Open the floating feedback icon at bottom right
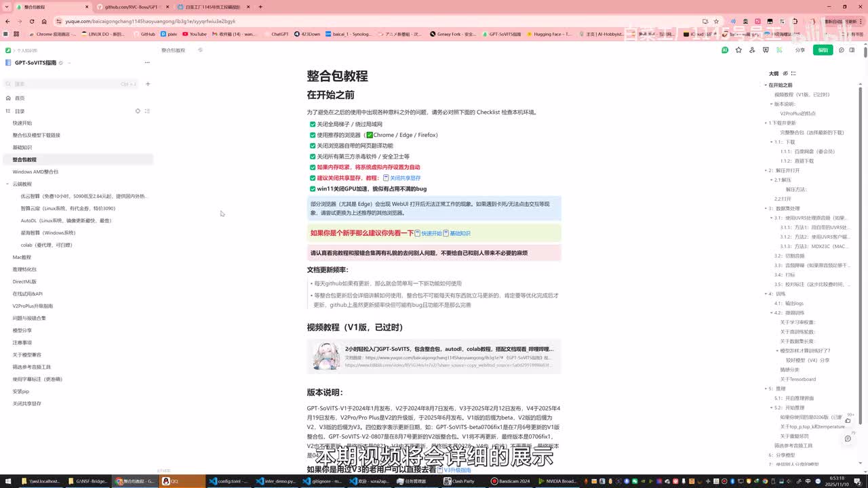Viewport: 868px width, 488px height. pyautogui.click(x=848, y=439)
